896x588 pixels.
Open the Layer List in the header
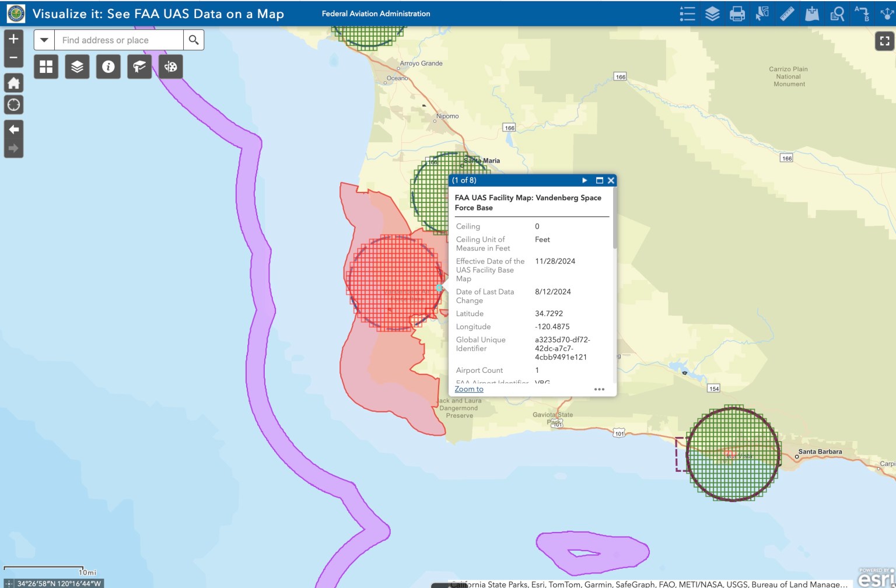(712, 13)
